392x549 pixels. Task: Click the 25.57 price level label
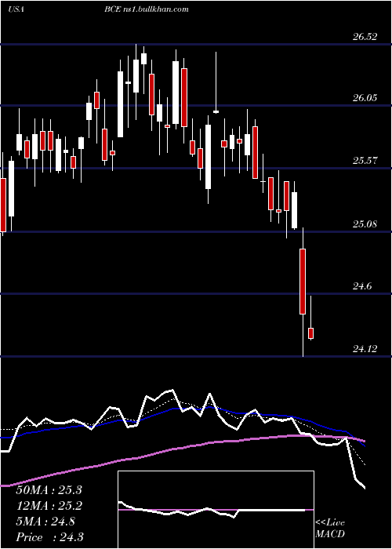point(365,161)
